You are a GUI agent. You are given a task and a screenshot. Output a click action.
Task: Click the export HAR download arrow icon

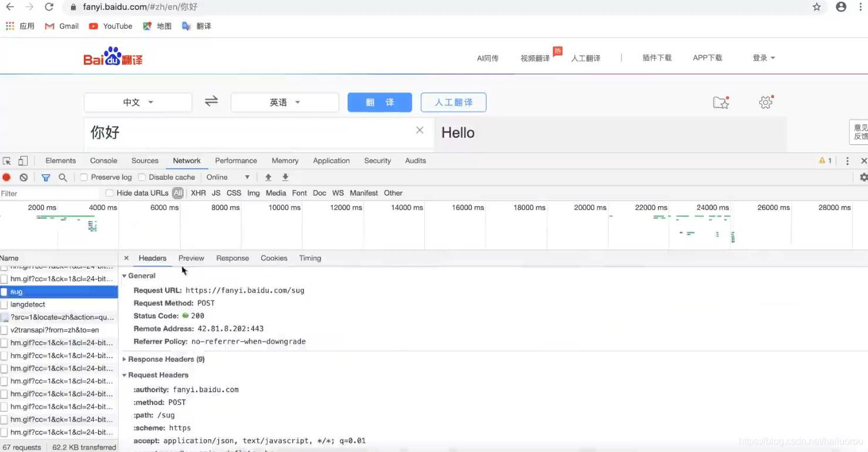[285, 177]
